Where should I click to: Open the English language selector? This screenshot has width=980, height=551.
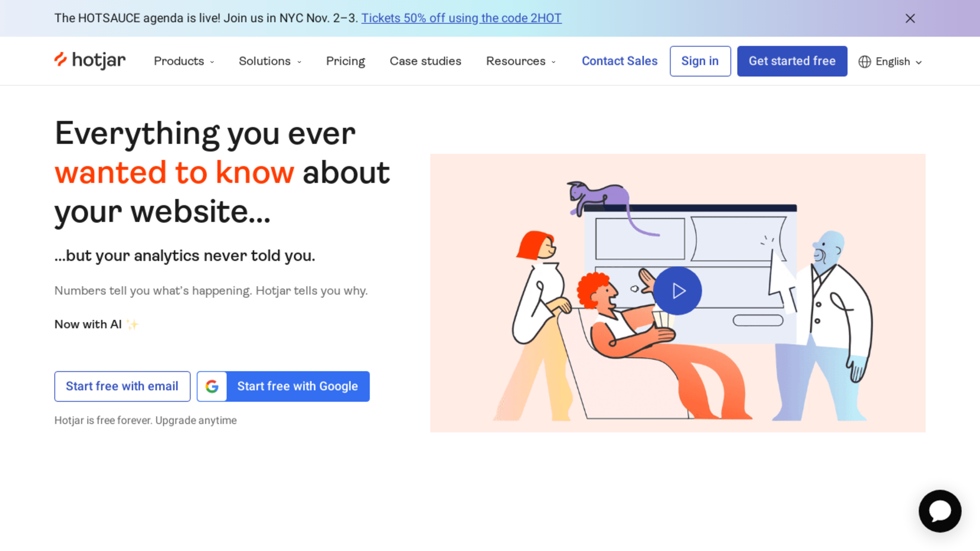[890, 61]
